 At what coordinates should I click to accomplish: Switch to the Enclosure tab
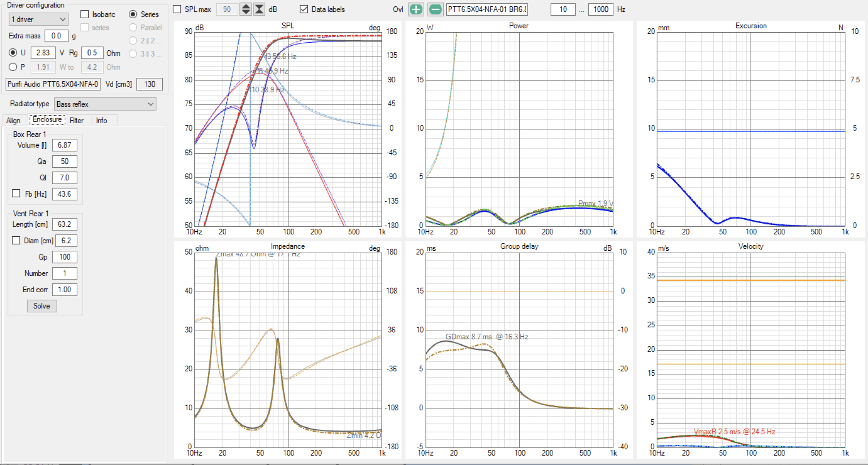[x=47, y=120]
